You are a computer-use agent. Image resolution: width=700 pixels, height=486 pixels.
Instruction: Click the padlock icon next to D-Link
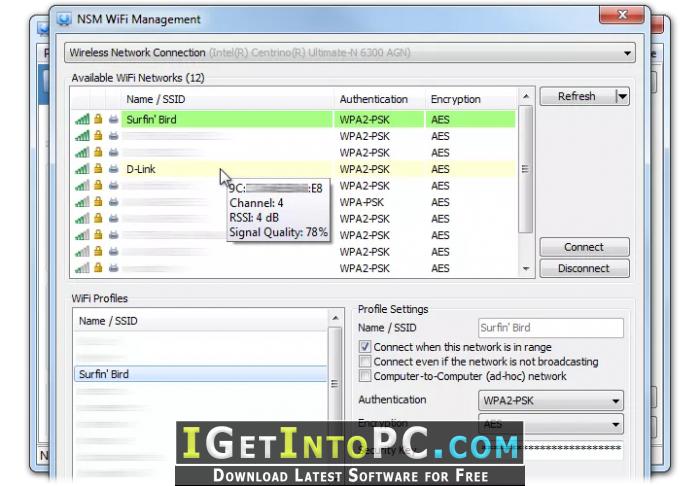(x=98, y=169)
